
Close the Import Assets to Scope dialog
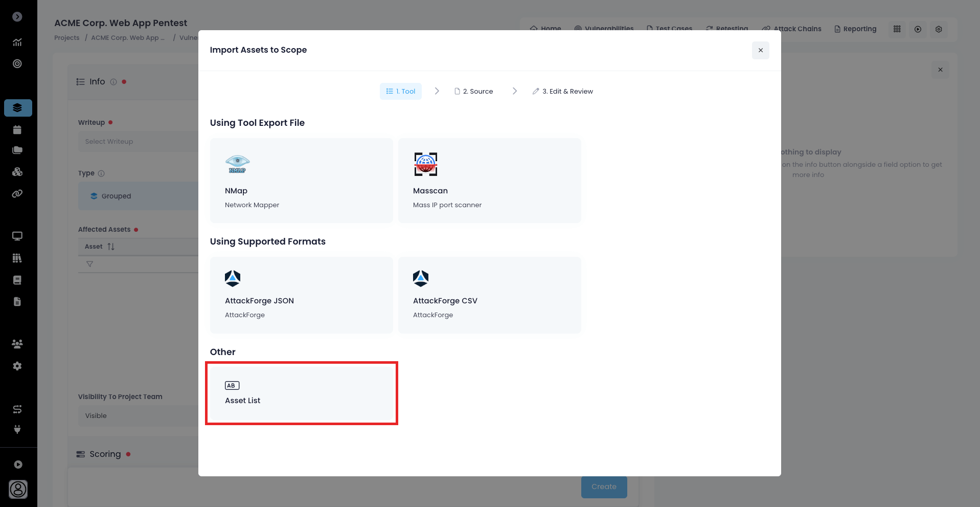click(x=760, y=50)
